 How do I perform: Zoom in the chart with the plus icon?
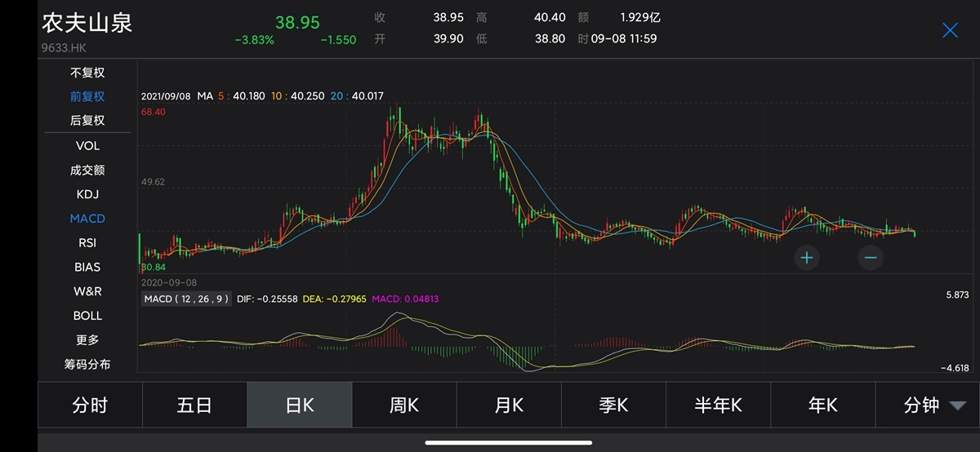click(x=807, y=258)
